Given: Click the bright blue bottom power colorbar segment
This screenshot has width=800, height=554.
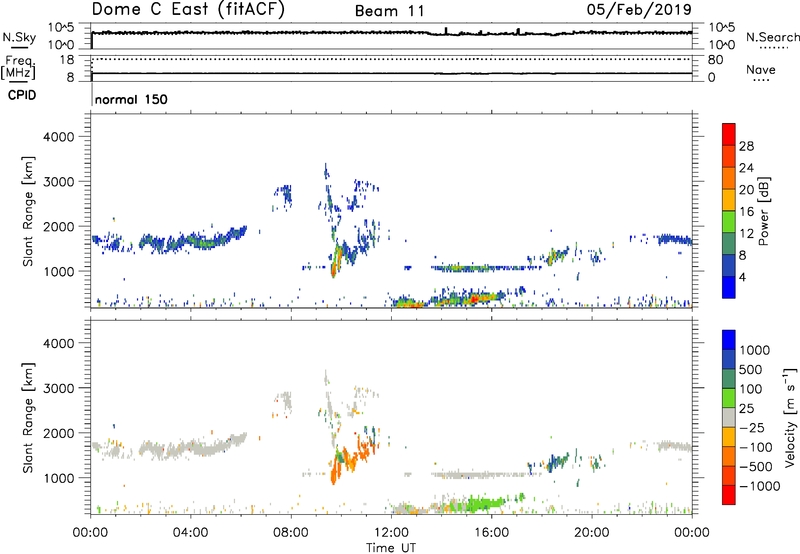Looking at the screenshot, I should (729, 288).
